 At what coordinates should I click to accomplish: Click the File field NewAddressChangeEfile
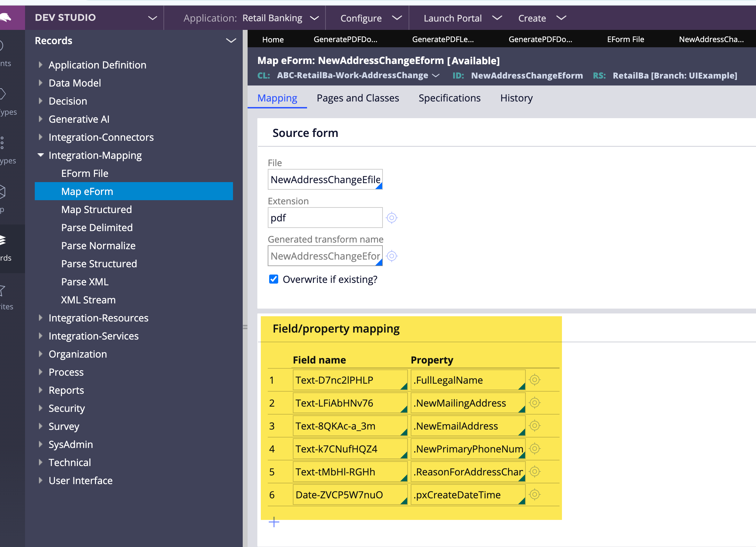click(x=325, y=179)
